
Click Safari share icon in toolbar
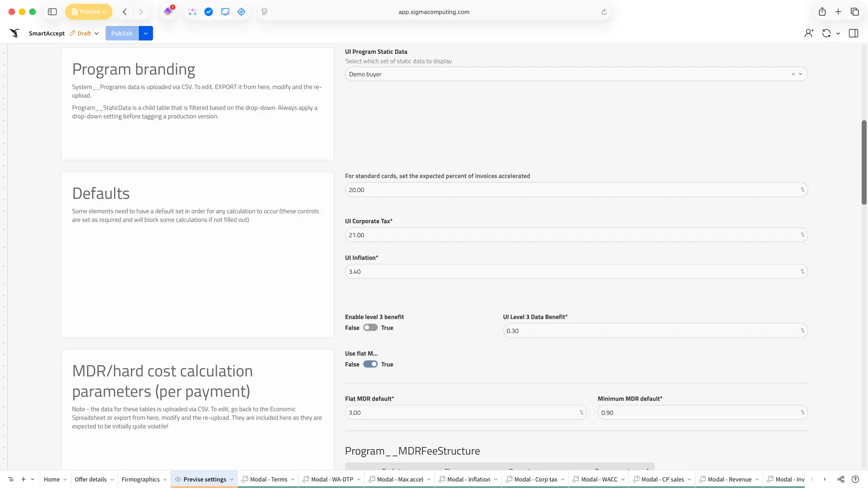click(822, 12)
